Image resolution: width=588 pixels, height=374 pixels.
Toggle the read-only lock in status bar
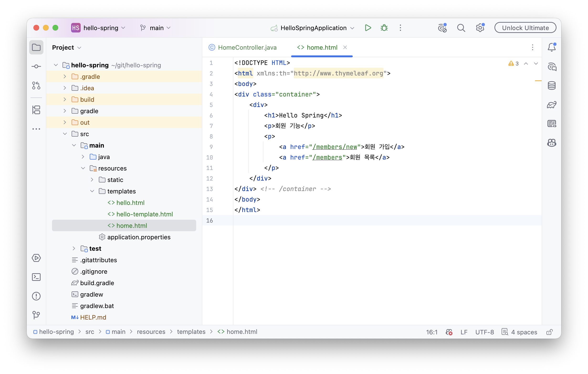pyautogui.click(x=549, y=332)
